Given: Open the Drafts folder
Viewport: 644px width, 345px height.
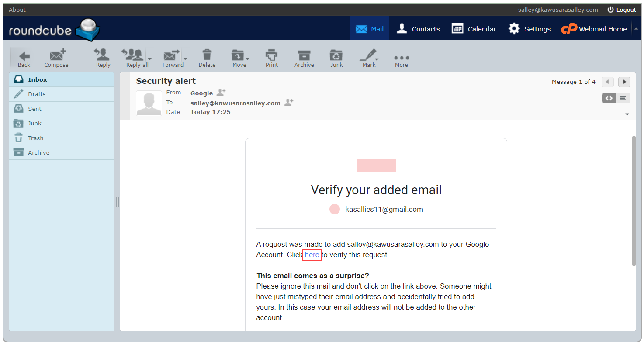Looking at the screenshot, I should point(62,94).
